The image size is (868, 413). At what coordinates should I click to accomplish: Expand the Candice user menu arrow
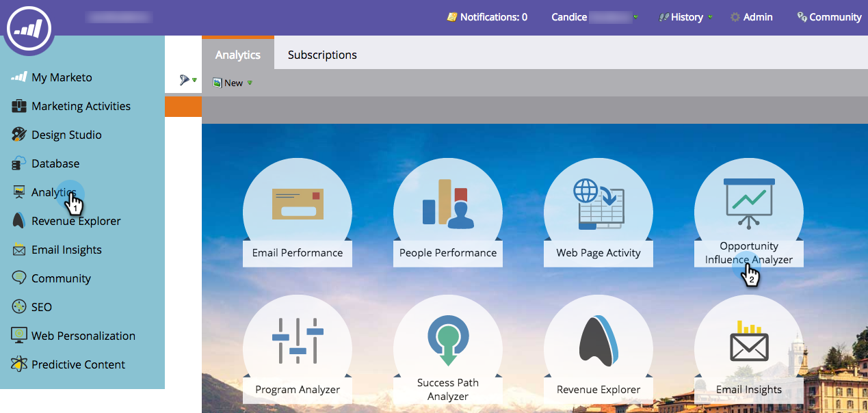[636, 17]
